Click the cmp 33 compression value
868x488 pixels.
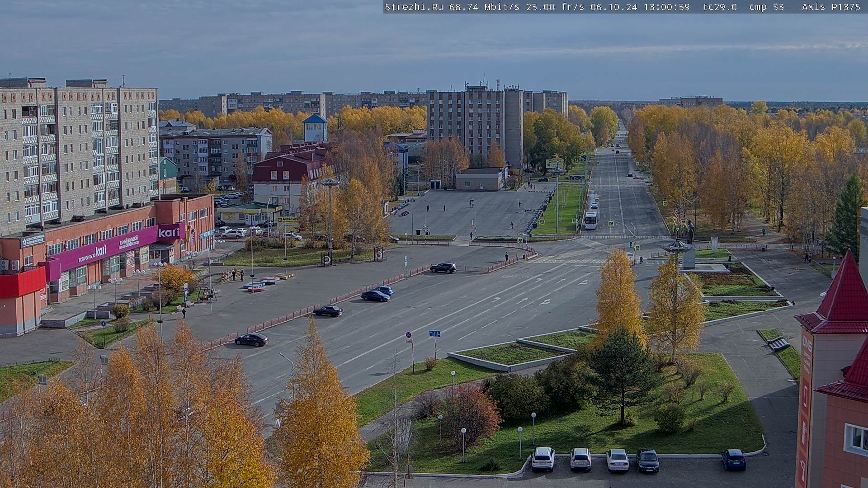pos(767,7)
